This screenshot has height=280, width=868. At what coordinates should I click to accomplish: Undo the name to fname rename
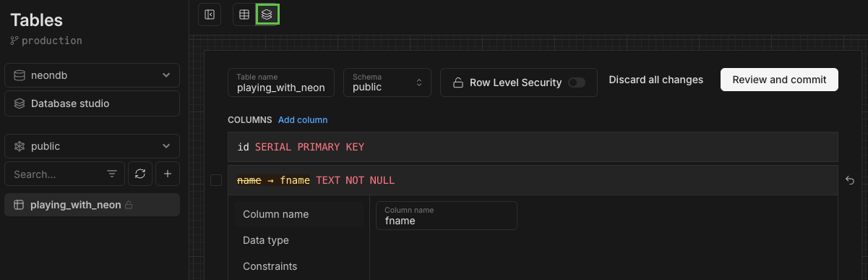click(850, 180)
